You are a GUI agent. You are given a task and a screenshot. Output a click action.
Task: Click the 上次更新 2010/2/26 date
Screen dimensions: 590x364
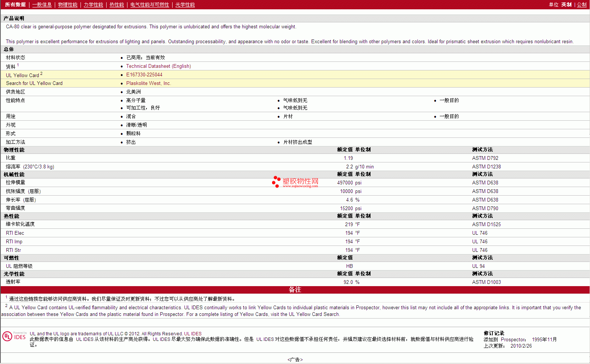tap(508, 346)
